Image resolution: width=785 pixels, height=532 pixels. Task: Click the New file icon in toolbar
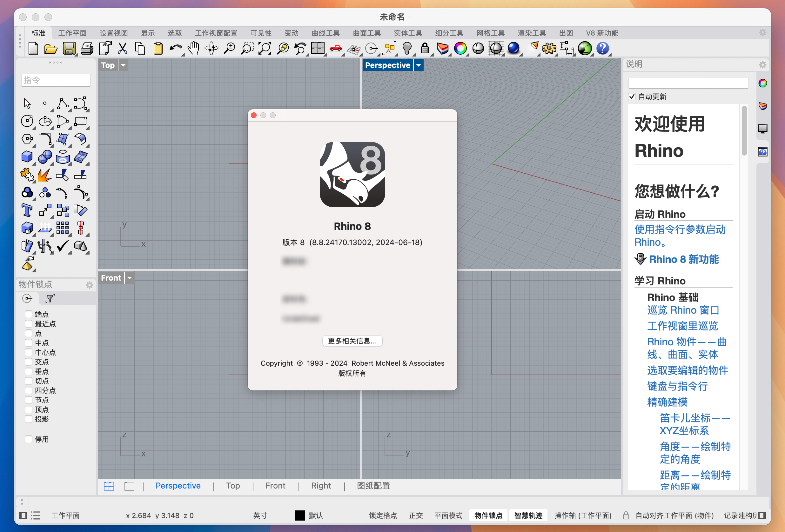tap(33, 49)
